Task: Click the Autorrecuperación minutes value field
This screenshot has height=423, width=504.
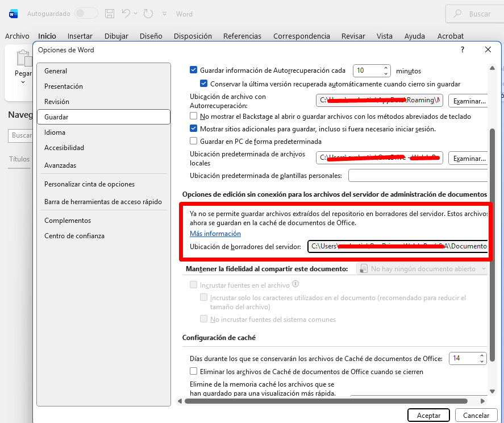Action: pos(368,70)
